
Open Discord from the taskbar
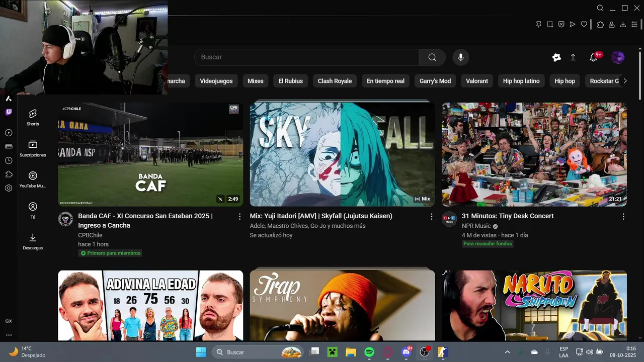(407, 352)
